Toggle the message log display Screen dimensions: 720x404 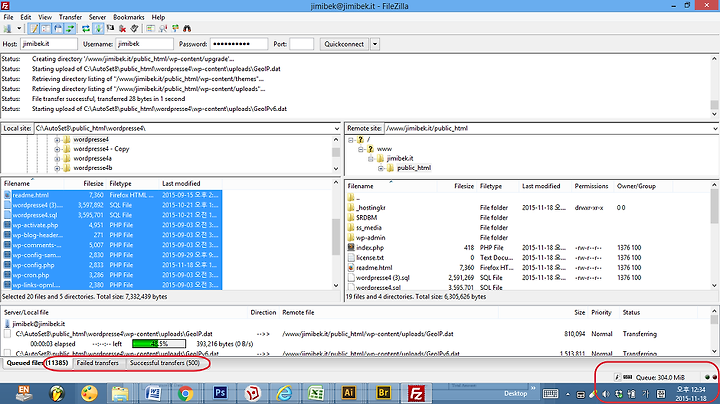point(34,28)
